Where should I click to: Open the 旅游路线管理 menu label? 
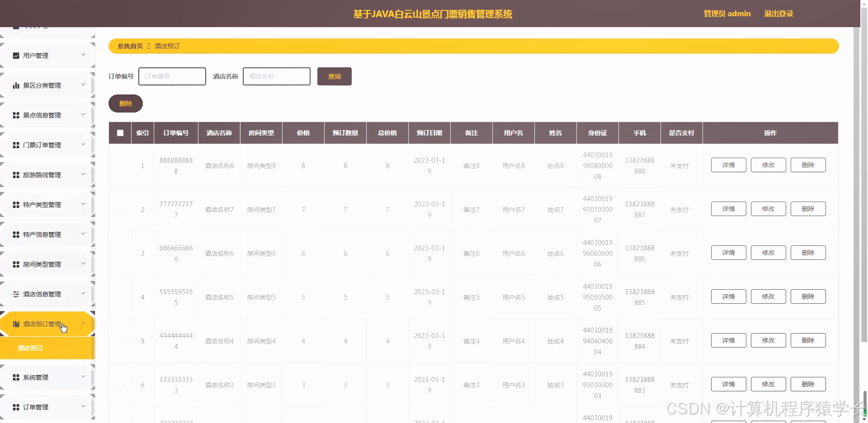pyautogui.click(x=42, y=175)
